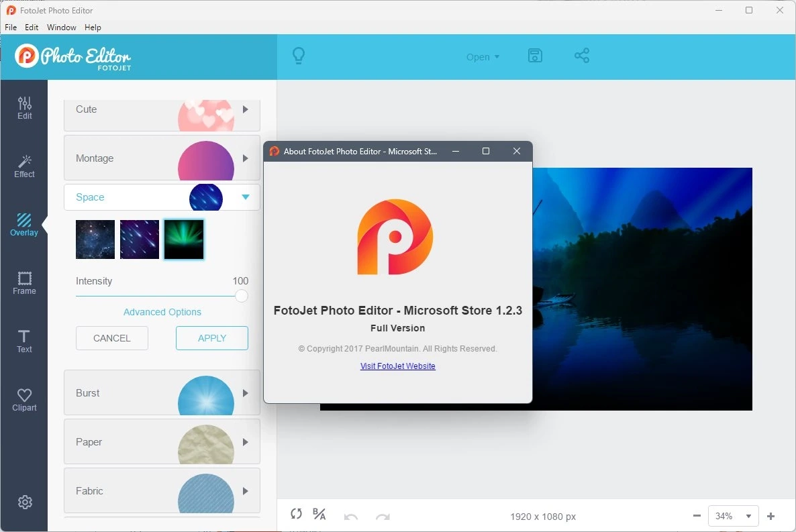The height and width of the screenshot is (532, 796).
Task: Open the File menu
Action: pyautogui.click(x=11, y=28)
